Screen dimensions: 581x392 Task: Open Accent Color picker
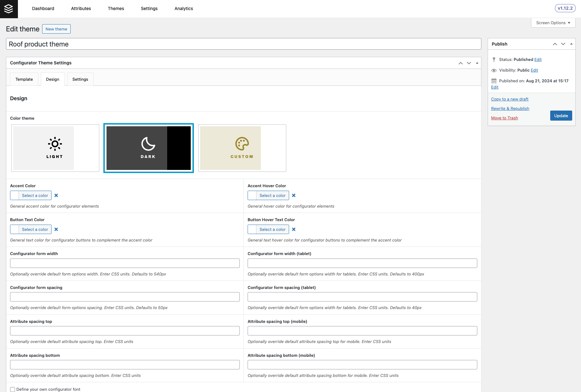(x=31, y=195)
